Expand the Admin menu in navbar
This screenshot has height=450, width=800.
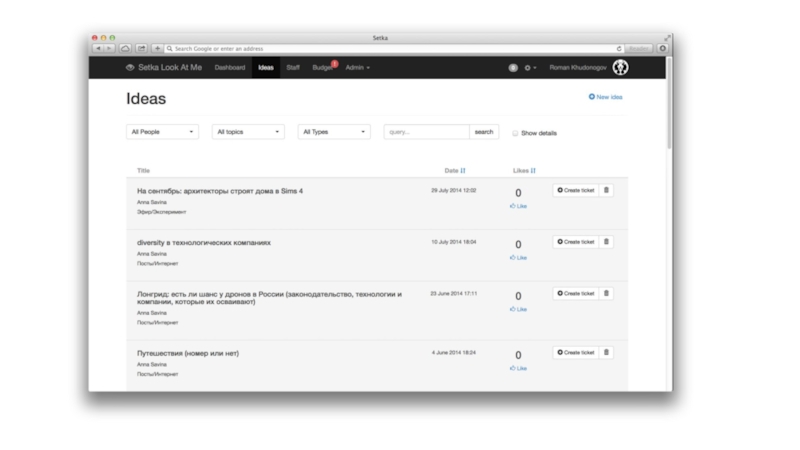tap(357, 68)
